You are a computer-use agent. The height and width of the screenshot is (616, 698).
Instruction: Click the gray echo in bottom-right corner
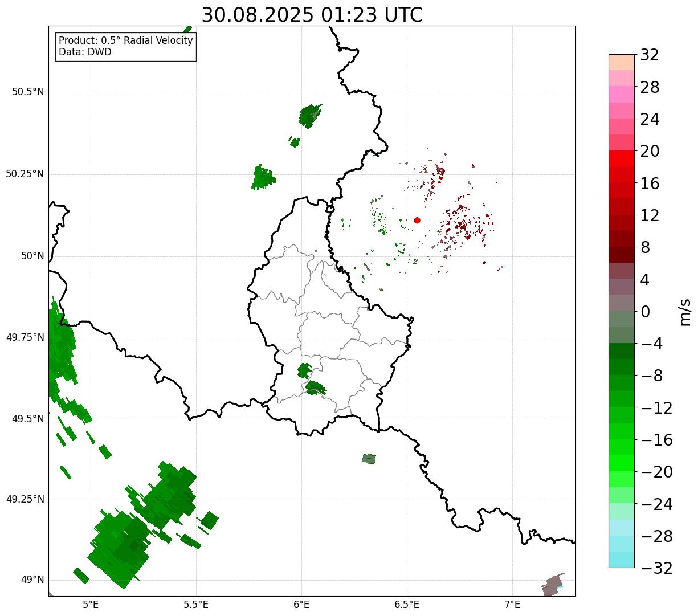(552, 585)
